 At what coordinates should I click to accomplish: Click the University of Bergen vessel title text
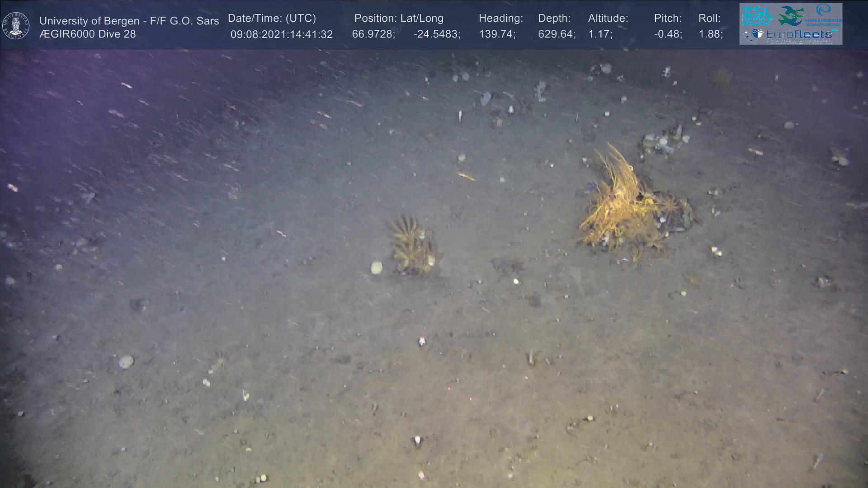[x=129, y=21]
